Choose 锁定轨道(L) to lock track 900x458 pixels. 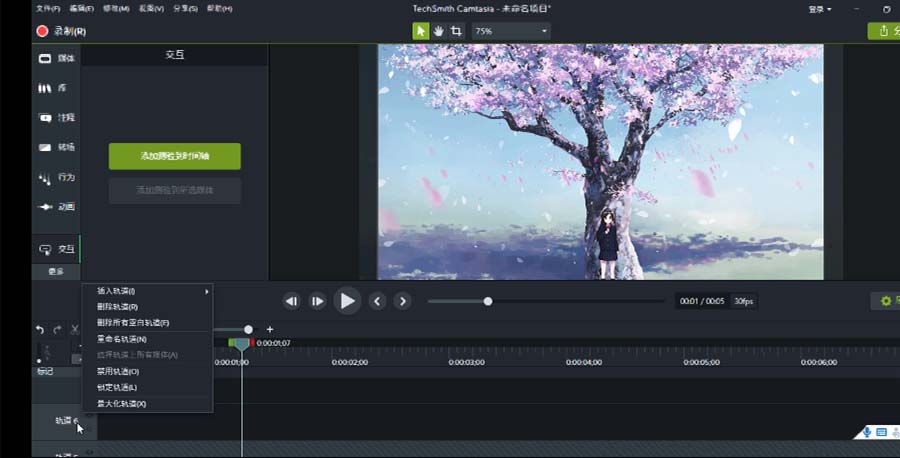[x=148, y=387]
